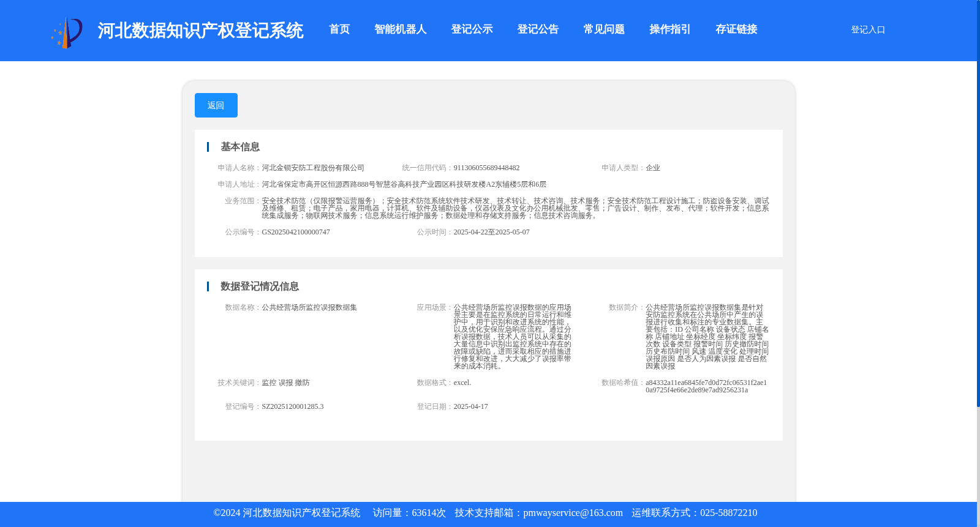Click the 河北数据知识产权登记系统 site title
980x527 pixels.
pyautogui.click(x=200, y=31)
